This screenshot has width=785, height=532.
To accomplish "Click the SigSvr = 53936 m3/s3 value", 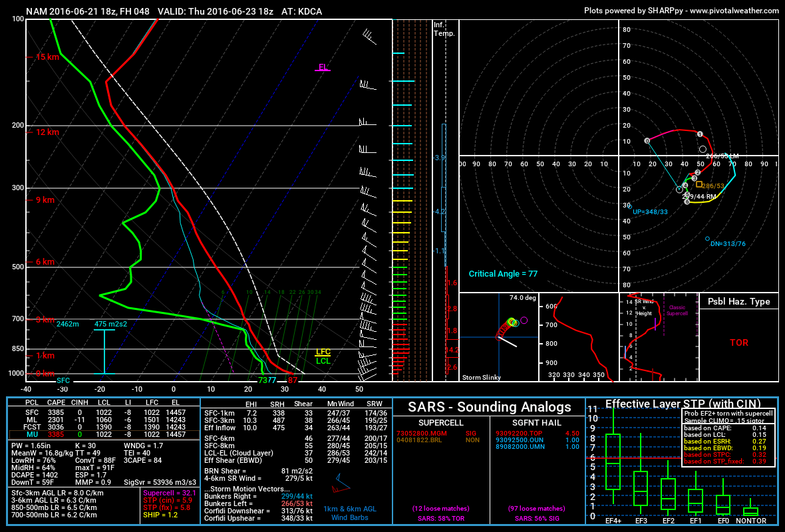I will (160, 482).
